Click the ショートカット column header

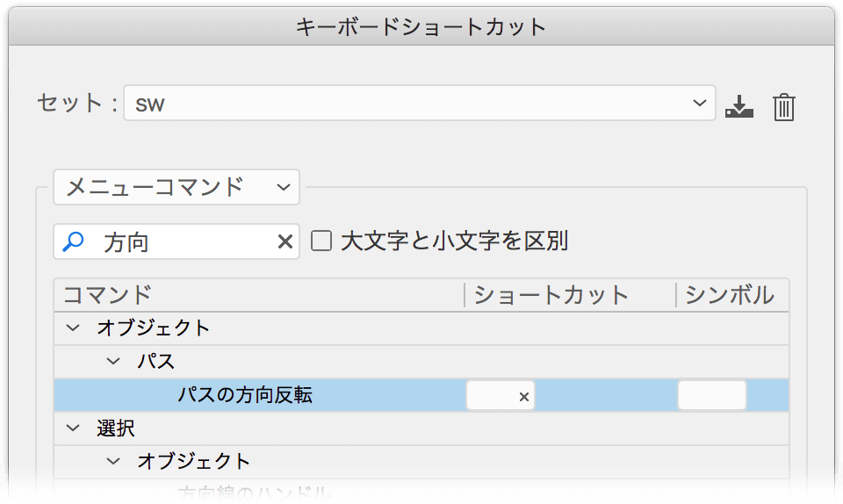pyautogui.click(x=551, y=295)
